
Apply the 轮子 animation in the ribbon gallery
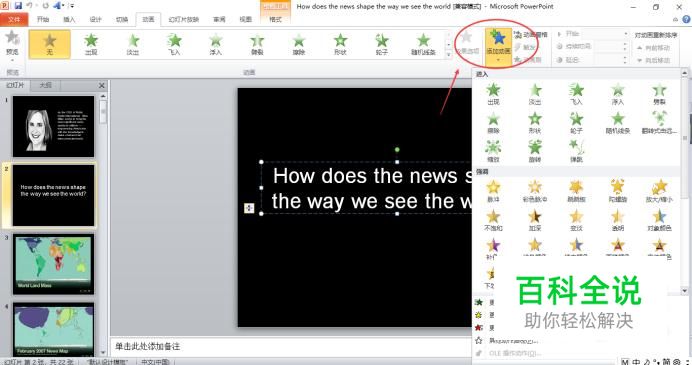click(x=382, y=44)
